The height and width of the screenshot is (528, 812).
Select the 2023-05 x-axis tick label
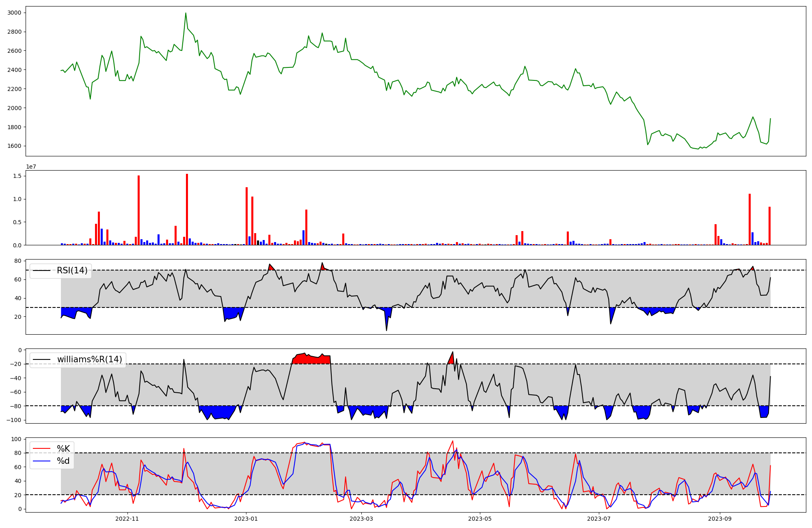point(480,519)
